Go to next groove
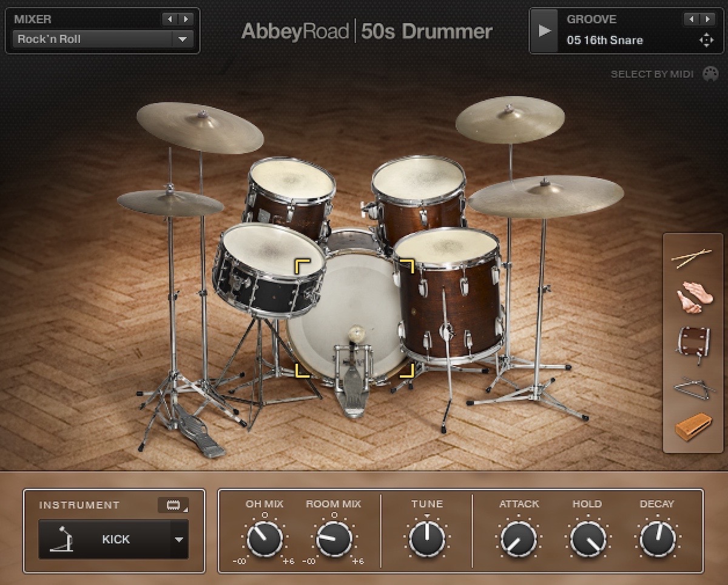The width and height of the screenshot is (728, 585). [707, 19]
